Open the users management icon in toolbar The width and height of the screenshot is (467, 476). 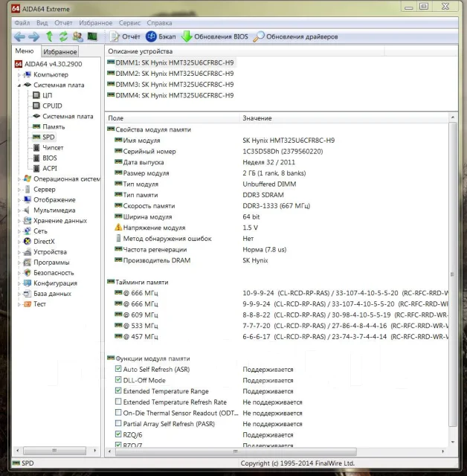(77, 36)
